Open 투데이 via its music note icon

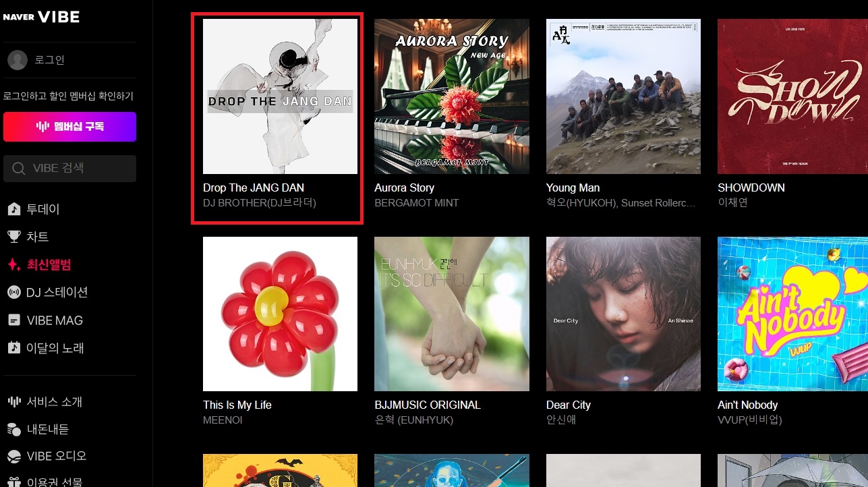click(13, 209)
